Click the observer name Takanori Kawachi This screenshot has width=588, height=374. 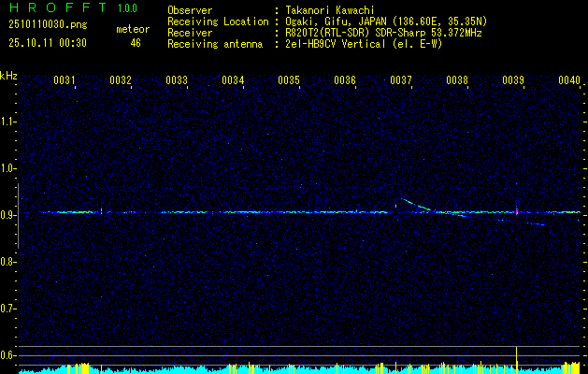[x=328, y=10]
